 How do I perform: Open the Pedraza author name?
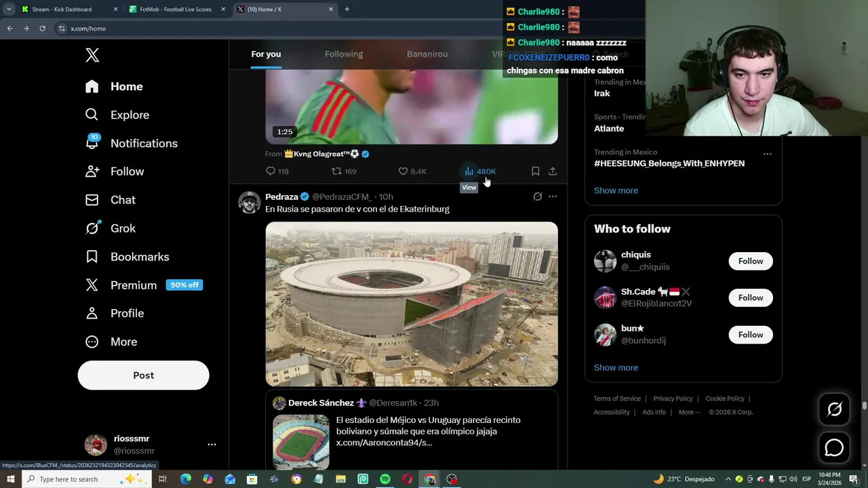(281, 197)
